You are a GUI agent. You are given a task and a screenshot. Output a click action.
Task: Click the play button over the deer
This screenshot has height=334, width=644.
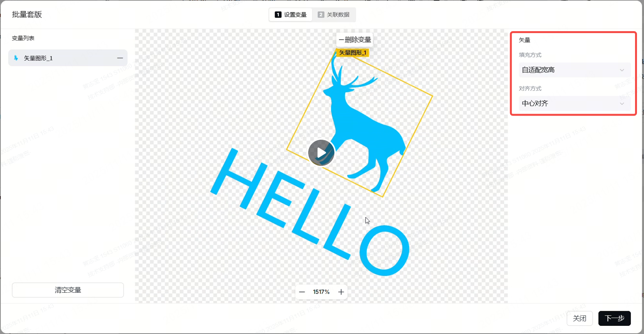[321, 153]
